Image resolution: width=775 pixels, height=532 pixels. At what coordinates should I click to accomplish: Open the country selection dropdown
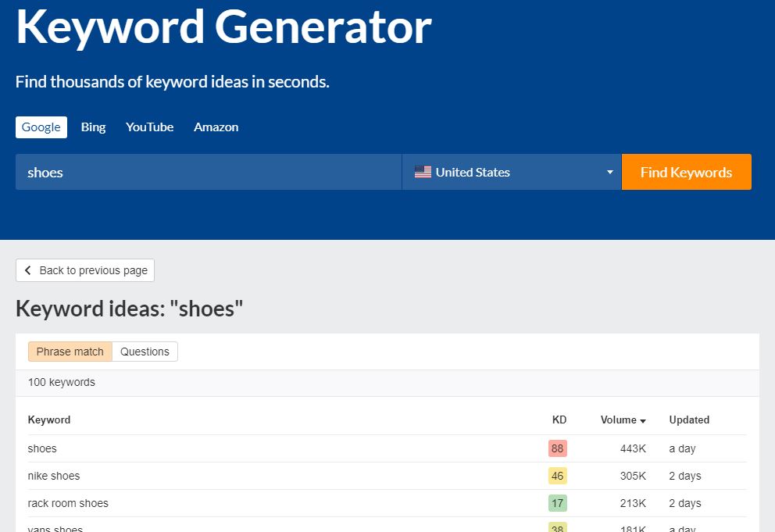tap(609, 172)
